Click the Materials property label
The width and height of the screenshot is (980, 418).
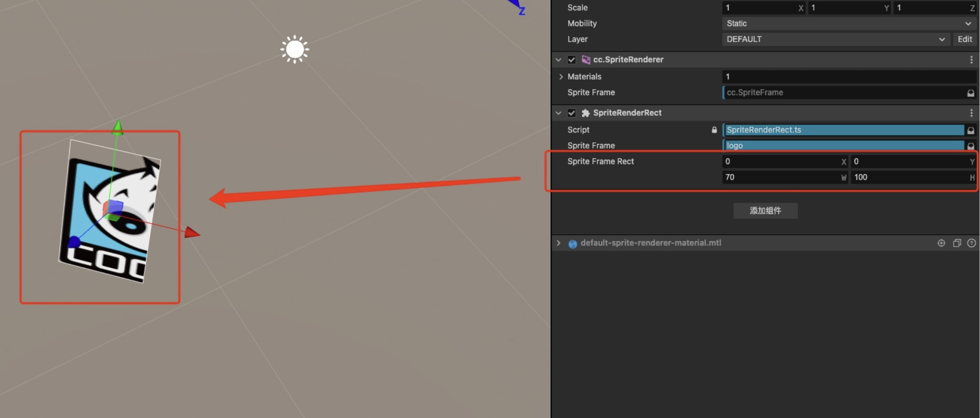pyautogui.click(x=584, y=77)
